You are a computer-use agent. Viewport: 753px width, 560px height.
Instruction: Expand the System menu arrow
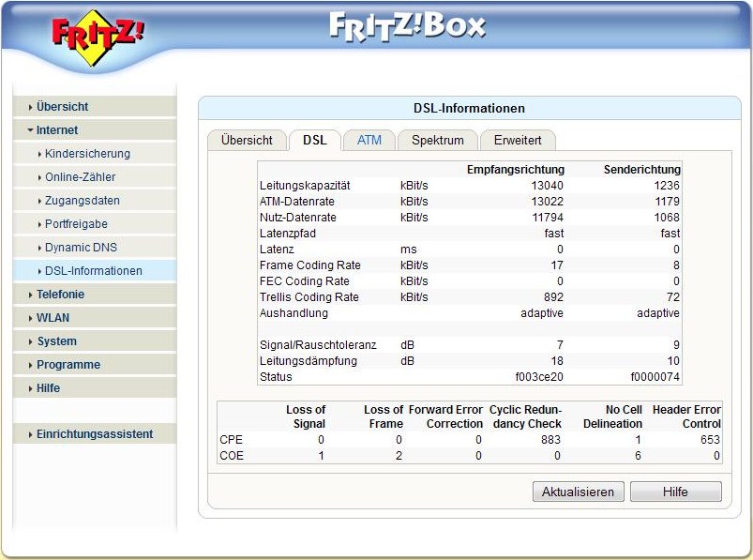tap(31, 342)
